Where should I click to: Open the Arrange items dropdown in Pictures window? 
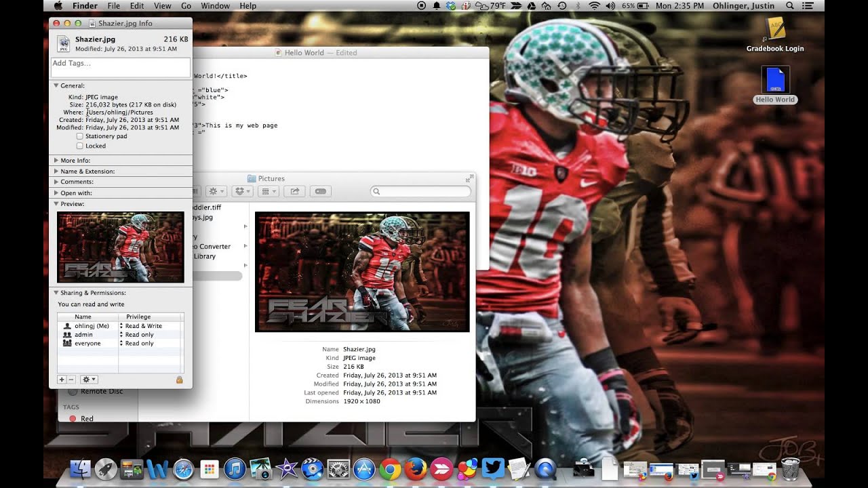click(x=269, y=192)
